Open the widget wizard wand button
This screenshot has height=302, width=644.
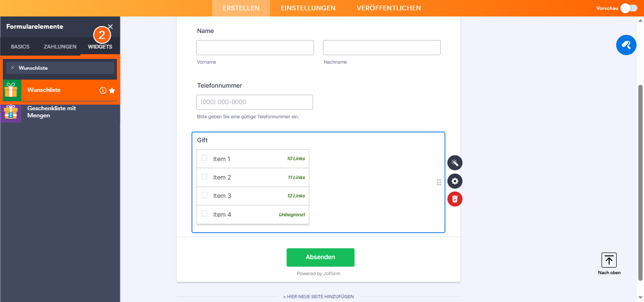tap(455, 163)
